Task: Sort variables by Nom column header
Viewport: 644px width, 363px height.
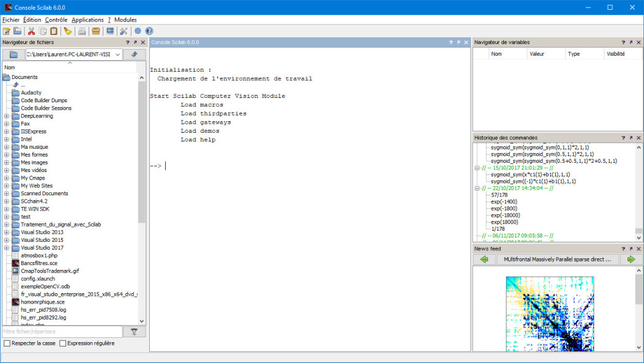Action: pos(508,54)
